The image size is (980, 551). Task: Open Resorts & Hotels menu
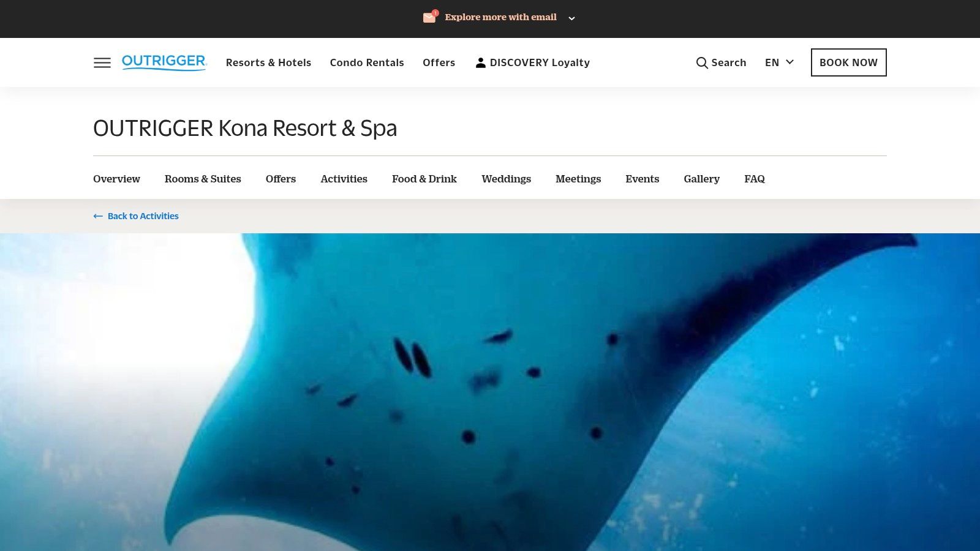(x=268, y=62)
